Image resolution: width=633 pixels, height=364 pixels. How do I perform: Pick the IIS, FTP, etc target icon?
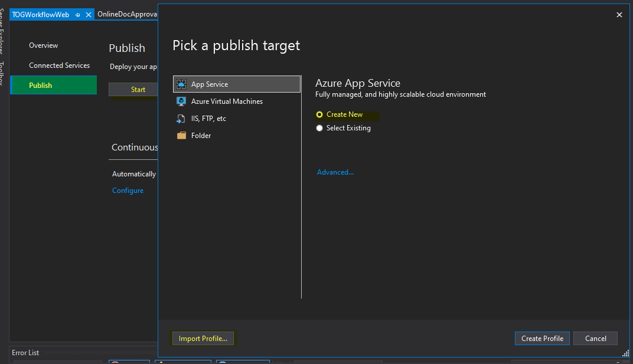coord(181,119)
